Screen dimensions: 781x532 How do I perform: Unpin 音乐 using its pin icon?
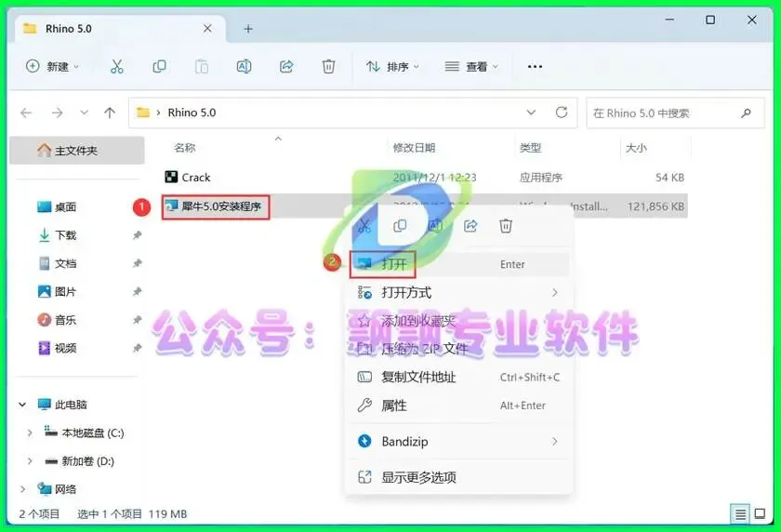click(x=137, y=320)
